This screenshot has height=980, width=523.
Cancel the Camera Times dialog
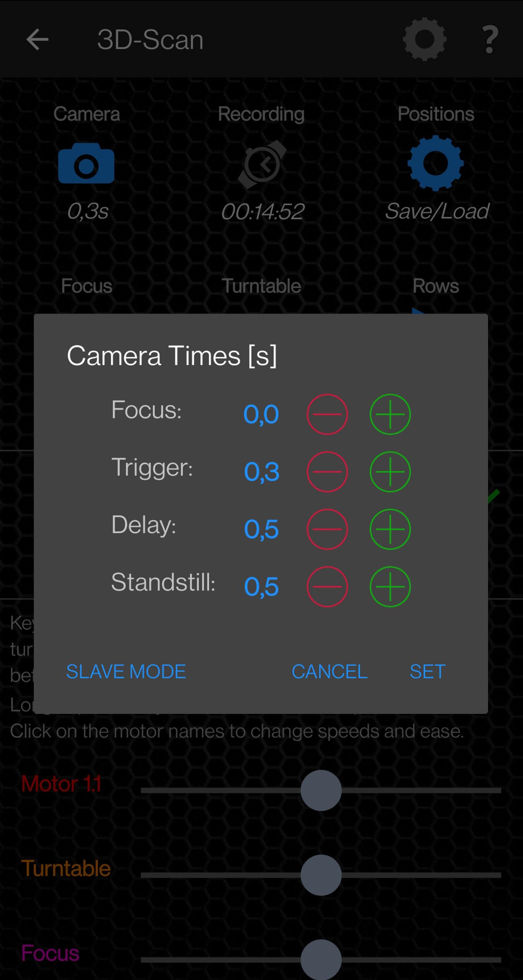coord(330,671)
